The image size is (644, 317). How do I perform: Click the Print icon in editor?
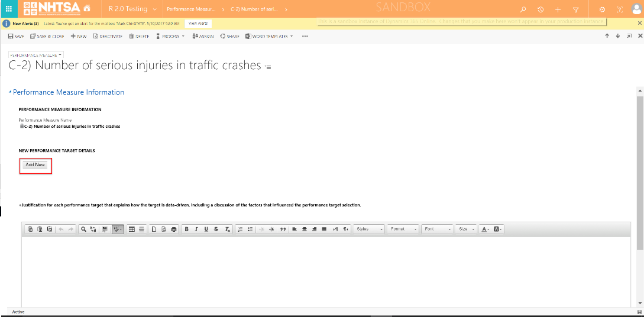[174, 229]
